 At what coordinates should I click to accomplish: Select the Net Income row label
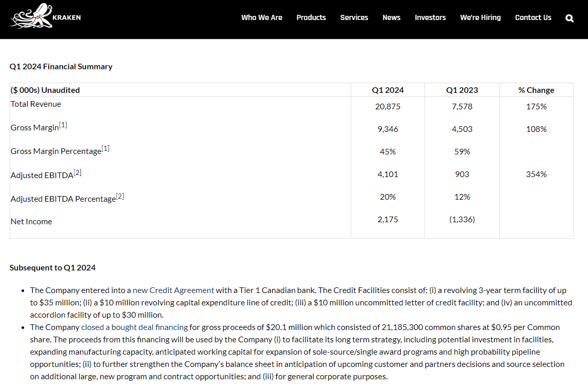coord(31,222)
